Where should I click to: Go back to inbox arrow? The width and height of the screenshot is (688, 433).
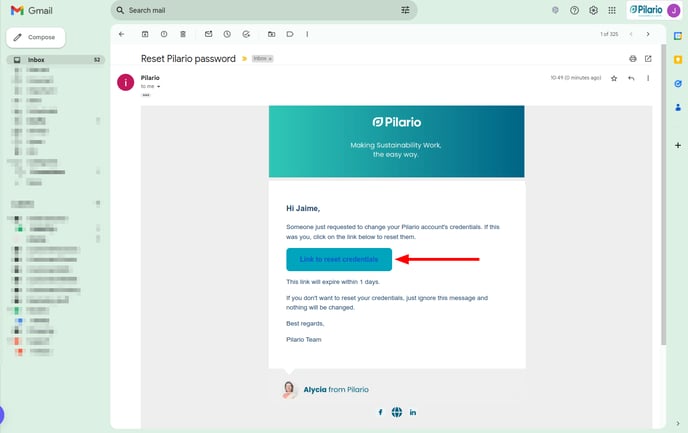(122, 34)
